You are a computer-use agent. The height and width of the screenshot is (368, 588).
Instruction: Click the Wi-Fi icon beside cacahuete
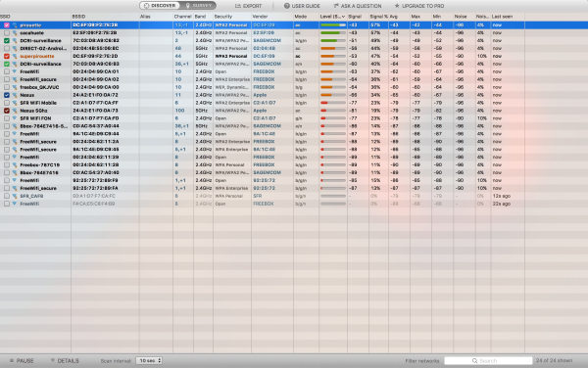coord(15,33)
